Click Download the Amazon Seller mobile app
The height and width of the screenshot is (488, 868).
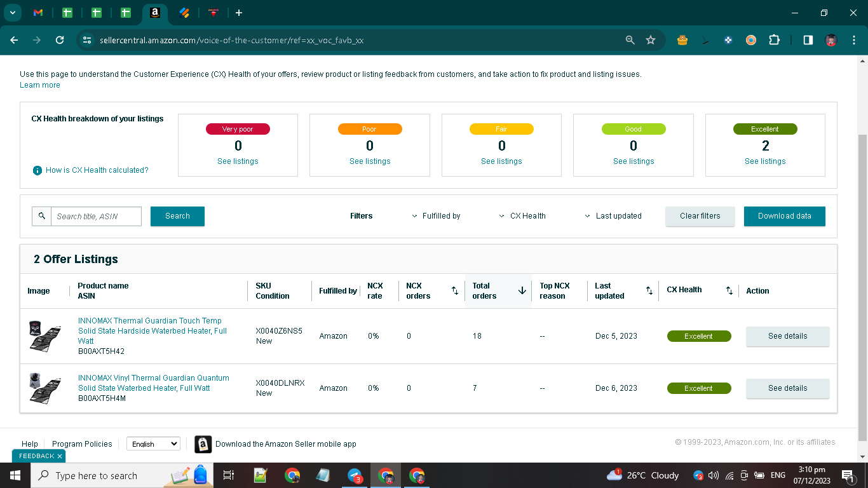pyautogui.click(x=286, y=444)
